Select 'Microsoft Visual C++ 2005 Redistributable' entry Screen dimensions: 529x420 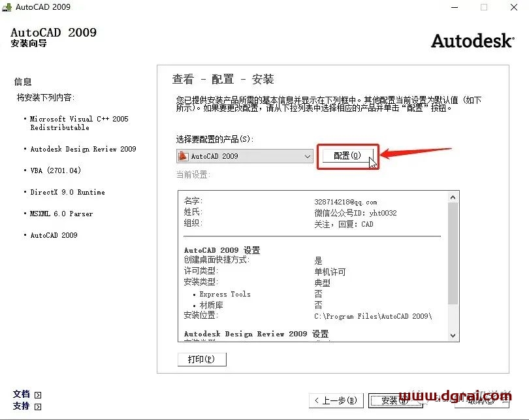[79, 123]
